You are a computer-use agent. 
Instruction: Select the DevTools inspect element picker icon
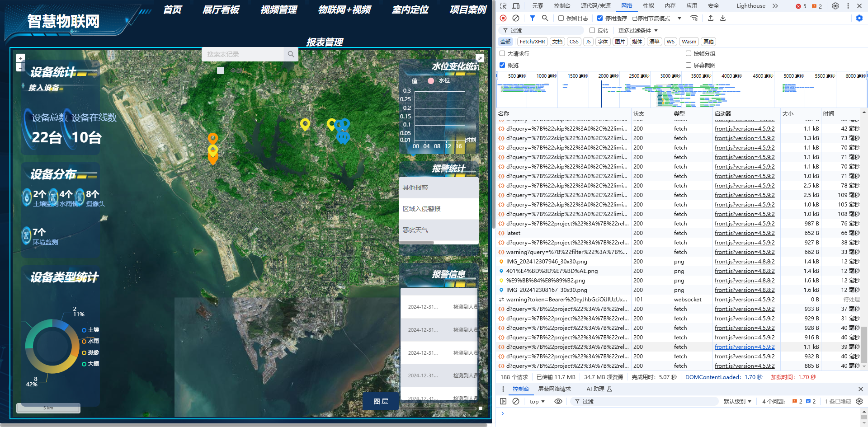[503, 6]
